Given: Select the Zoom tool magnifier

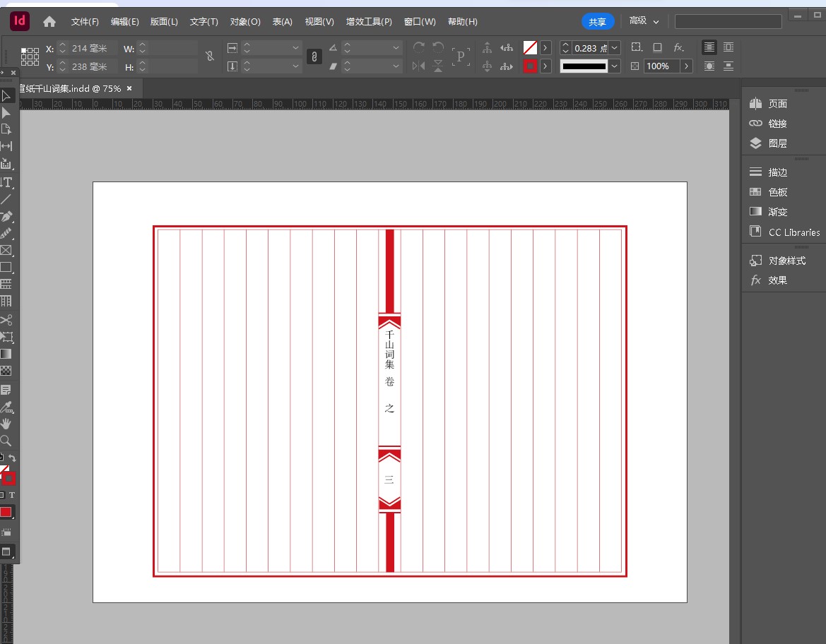Looking at the screenshot, I should pos(6,441).
